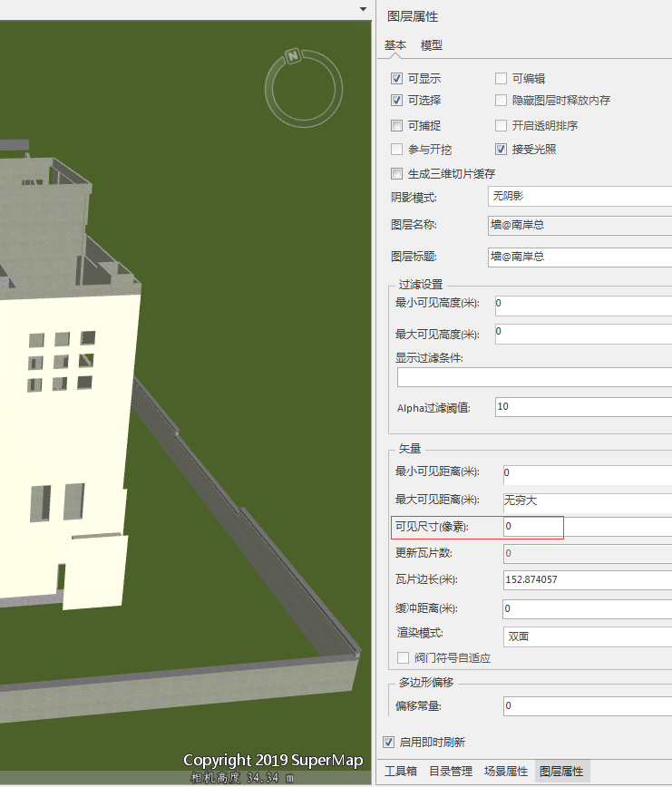This screenshot has width=672, height=787.
Task: Click the 最小可见距离(米) field
Action: click(587, 475)
